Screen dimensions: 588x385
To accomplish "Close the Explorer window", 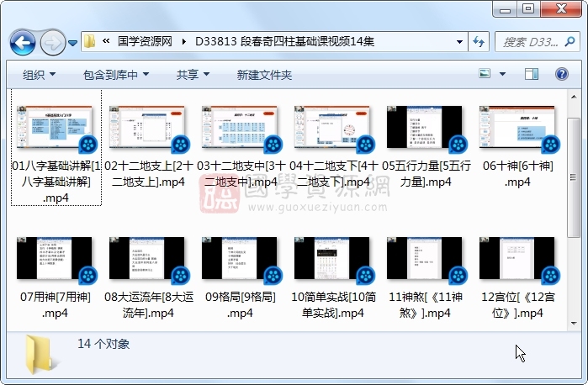I will (x=561, y=9).
